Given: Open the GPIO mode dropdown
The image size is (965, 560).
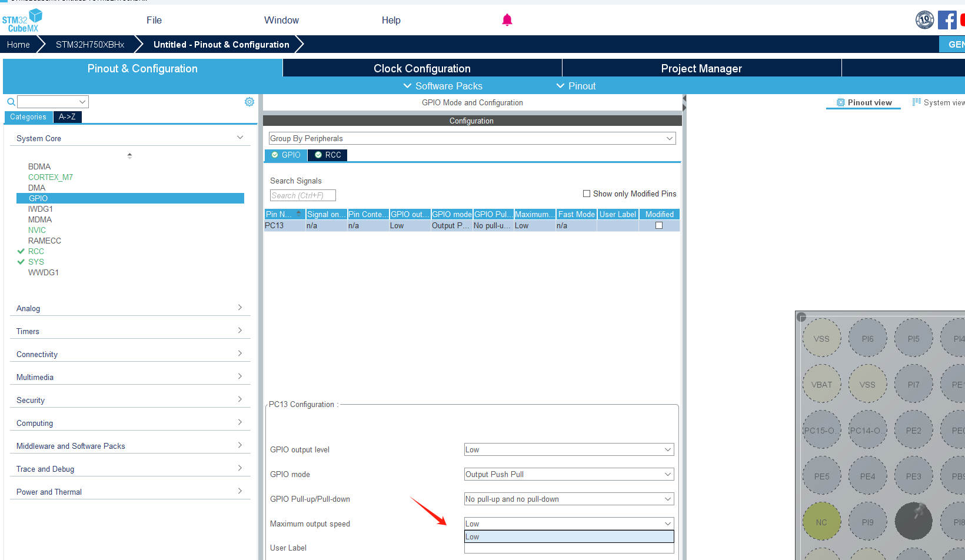Looking at the screenshot, I should pyautogui.click(x=569, y=474).
